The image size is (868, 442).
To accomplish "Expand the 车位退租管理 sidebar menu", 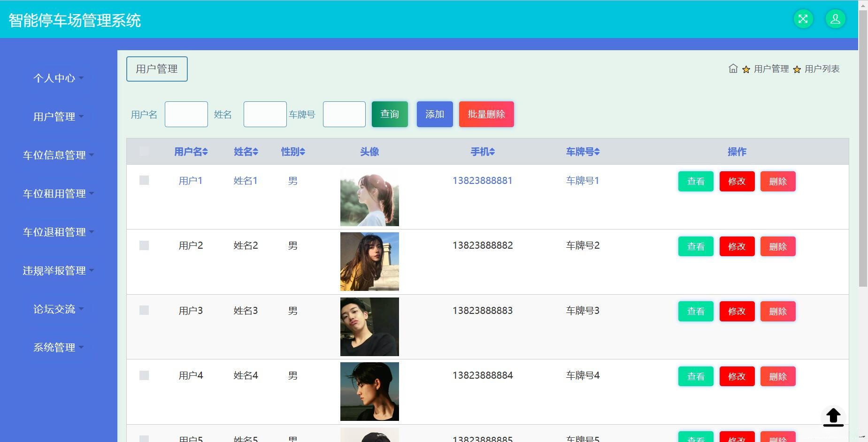I will point(58,232).
